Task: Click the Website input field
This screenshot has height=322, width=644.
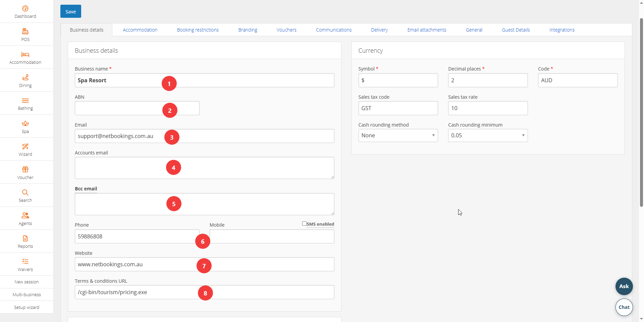Action: click(x=204, y=264)
